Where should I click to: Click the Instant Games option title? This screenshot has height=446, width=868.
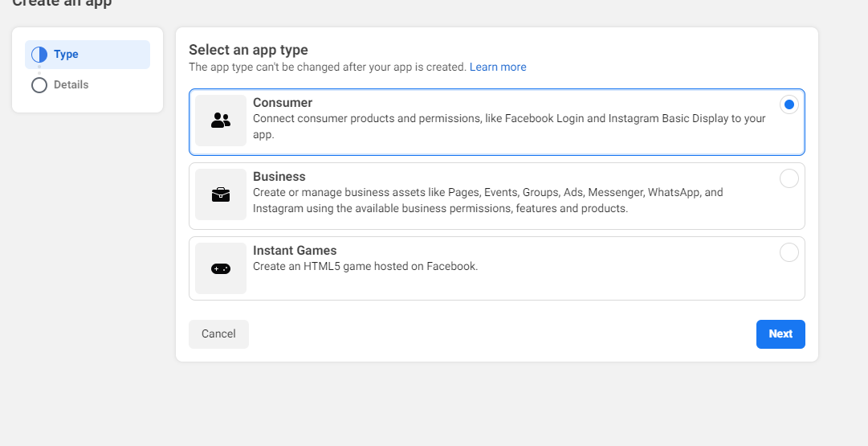point(295,251)
